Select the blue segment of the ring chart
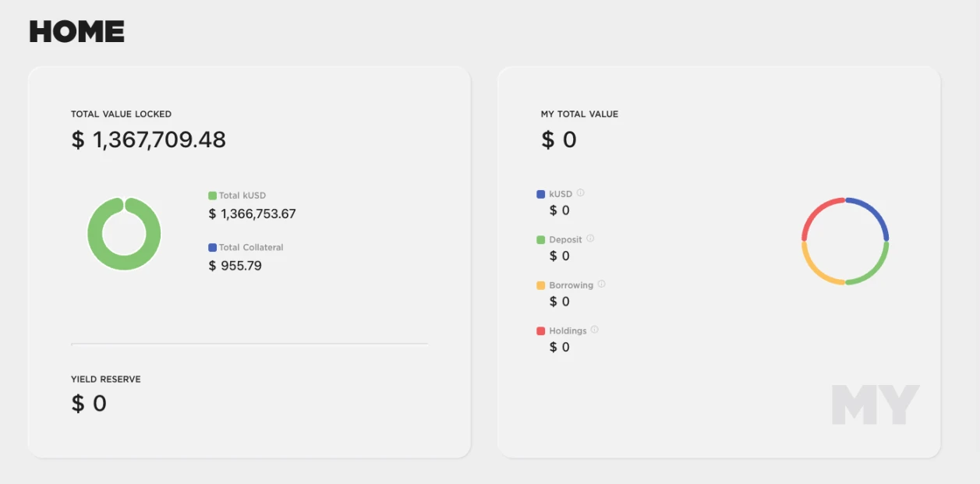The height and width of the screenshot is (484, 980). point(876,211)
